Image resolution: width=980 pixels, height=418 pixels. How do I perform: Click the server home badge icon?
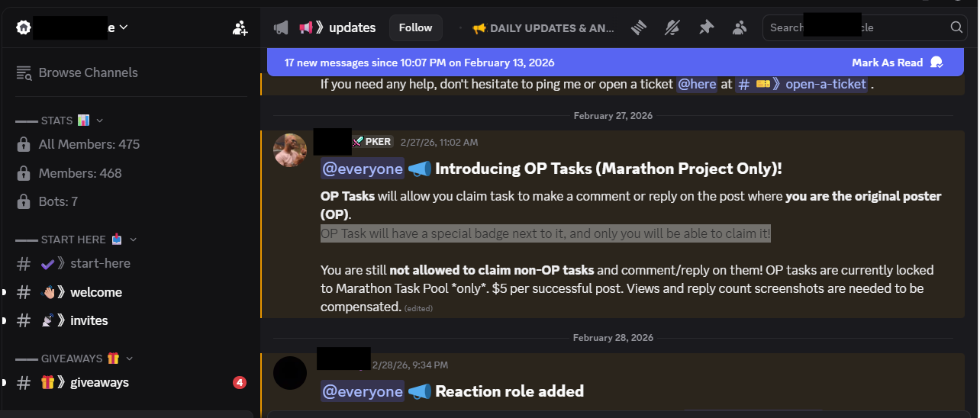click(24, 27)
